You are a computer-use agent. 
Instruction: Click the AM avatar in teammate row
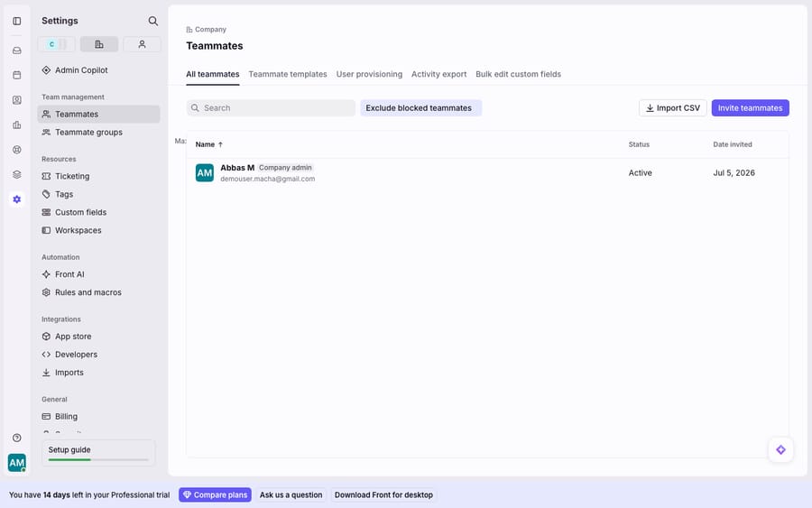click(205, 173)
